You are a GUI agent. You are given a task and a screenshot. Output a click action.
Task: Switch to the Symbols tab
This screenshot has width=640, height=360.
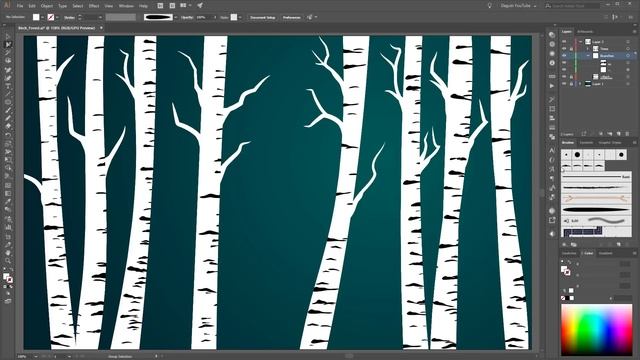[587, 142]
